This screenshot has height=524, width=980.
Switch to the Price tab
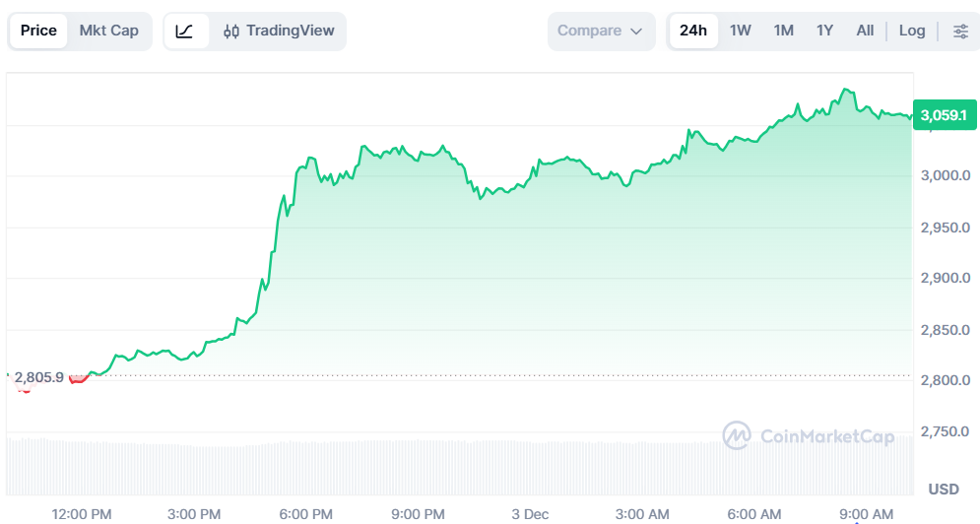tap(38, 31)
